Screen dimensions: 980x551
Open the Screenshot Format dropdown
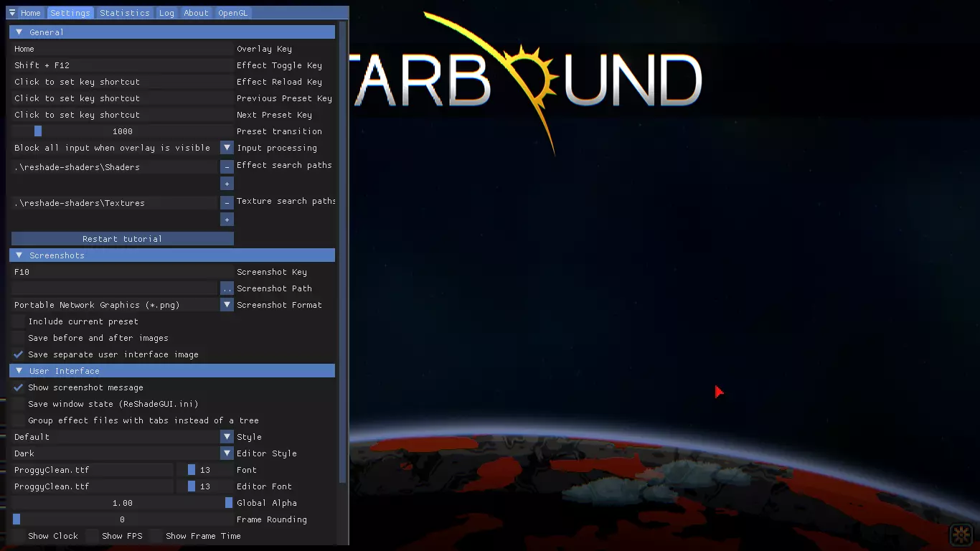[227, 305]
